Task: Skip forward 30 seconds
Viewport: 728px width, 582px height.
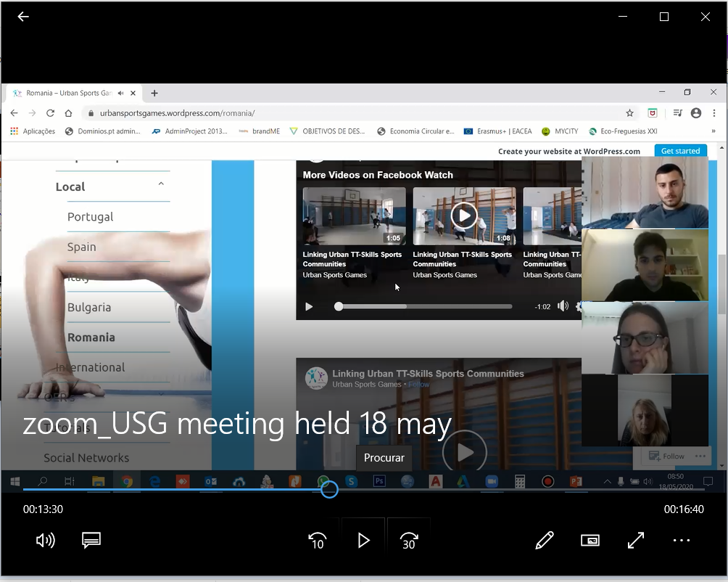Action: 409,540
